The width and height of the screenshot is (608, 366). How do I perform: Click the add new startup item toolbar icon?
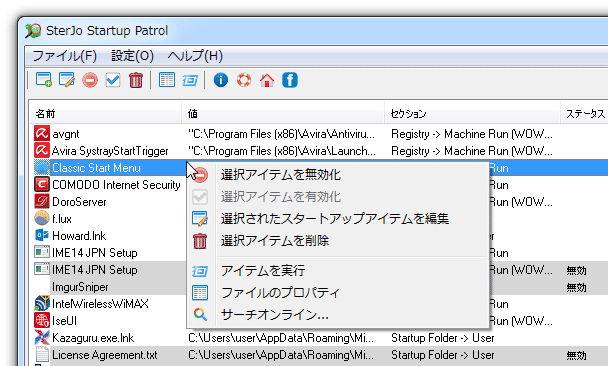[x=43, y=80]
